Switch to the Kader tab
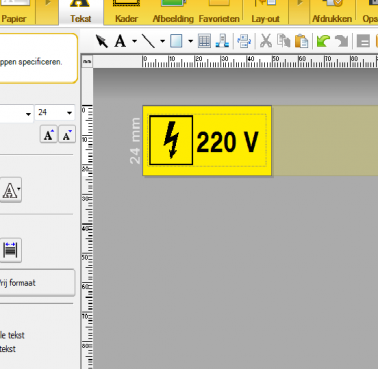Viewport: 378px width, 369px height. pyautogui.click(x=126, y=12)
